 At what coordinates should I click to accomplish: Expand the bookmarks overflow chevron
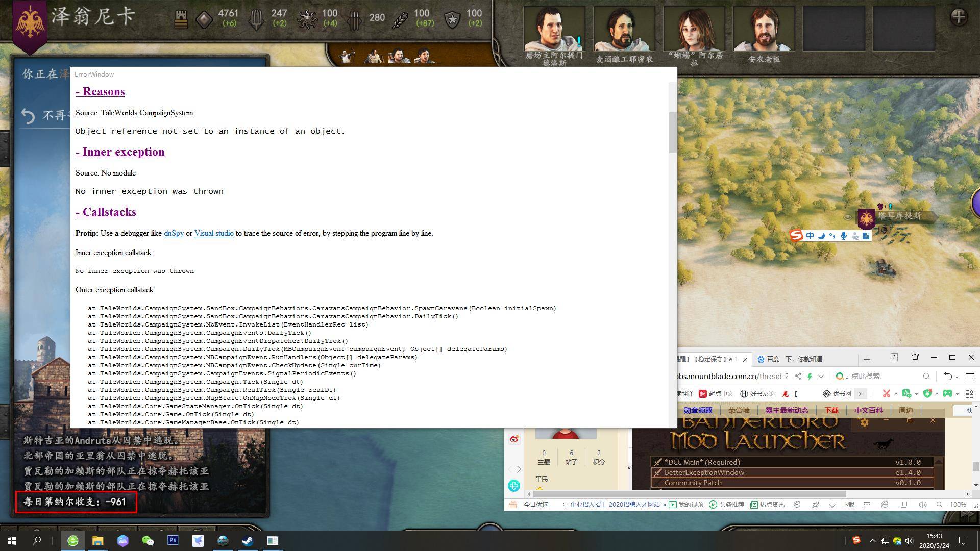pos(861,393)
